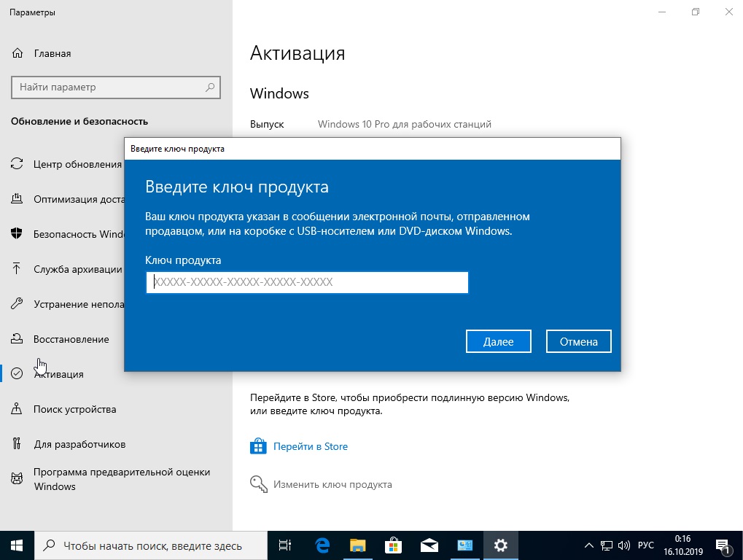Show hidden tray icons chevron
The height and width of the screenshot is (560, 743).
tap(589, 546)
